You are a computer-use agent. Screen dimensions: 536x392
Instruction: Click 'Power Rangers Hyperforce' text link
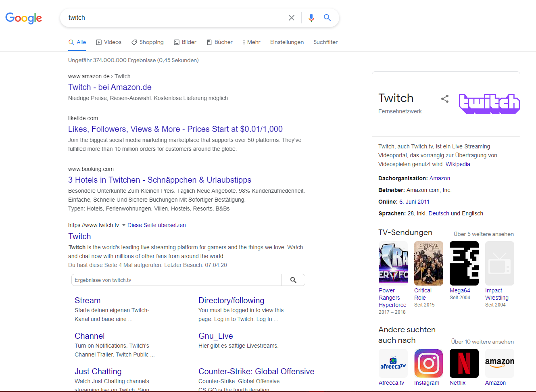[392, 298]
